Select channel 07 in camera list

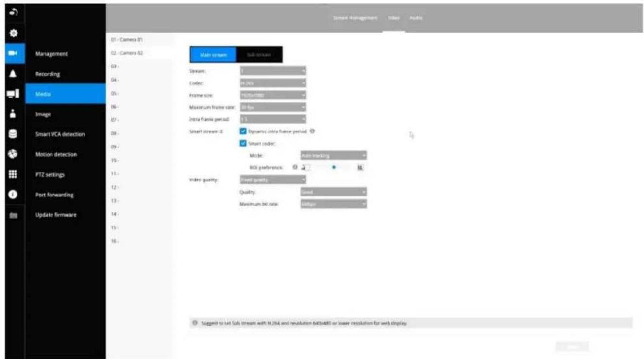tap(139, 119)
